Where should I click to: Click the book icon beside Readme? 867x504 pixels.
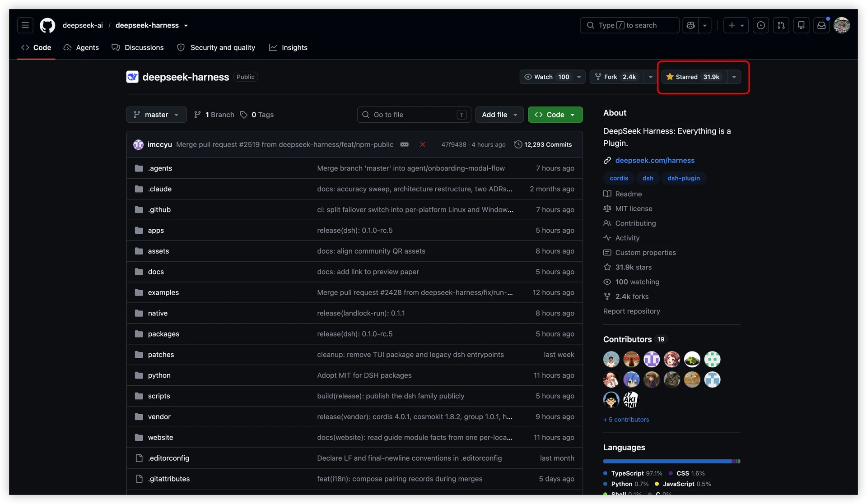(607, 194)
